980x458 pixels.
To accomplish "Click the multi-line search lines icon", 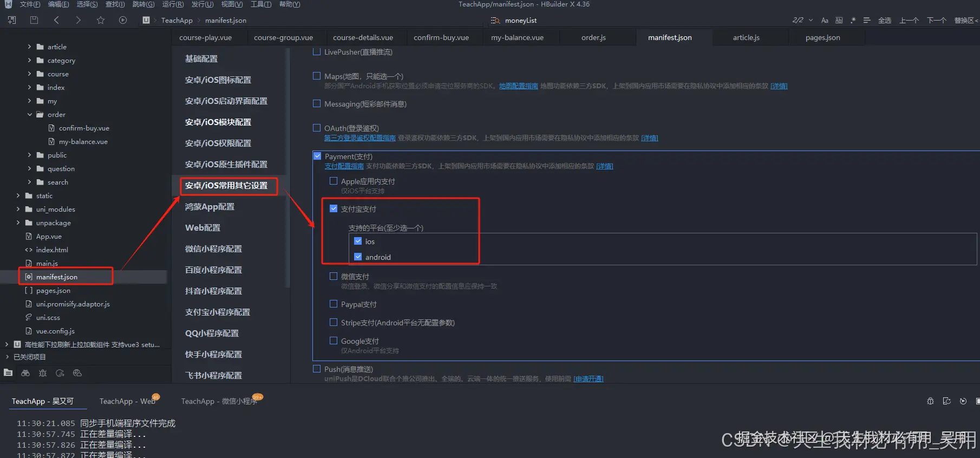I will pos(866,21).
